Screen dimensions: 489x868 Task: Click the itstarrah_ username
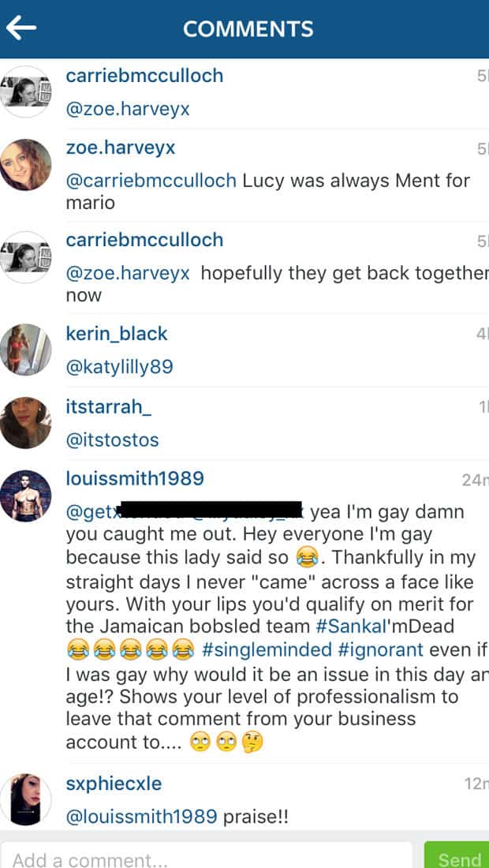[108, 407]
